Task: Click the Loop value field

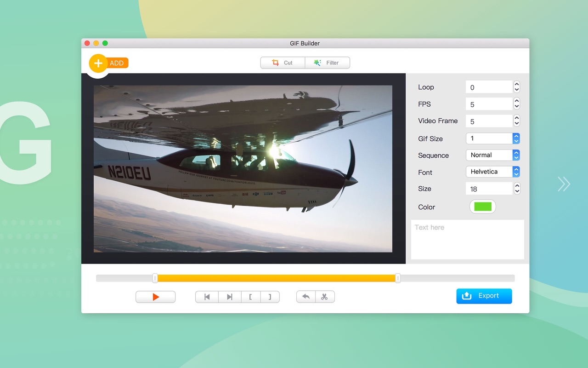Action: point(489,87)
